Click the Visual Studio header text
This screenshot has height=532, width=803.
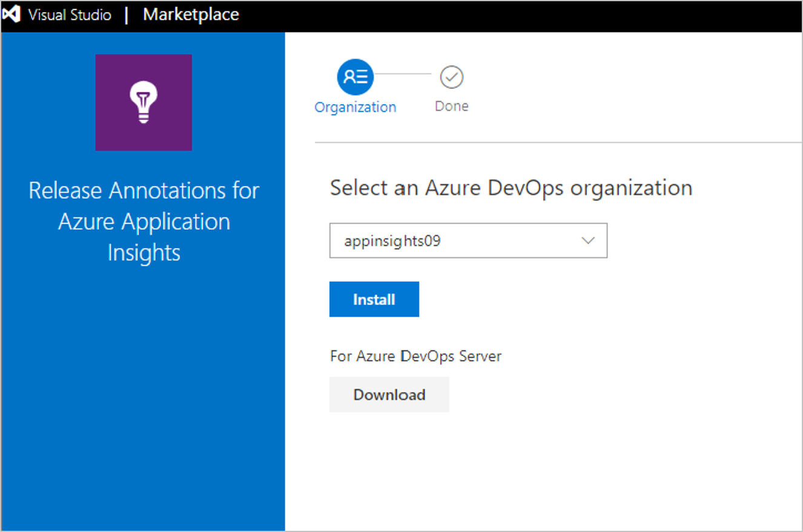click(70, 15)
